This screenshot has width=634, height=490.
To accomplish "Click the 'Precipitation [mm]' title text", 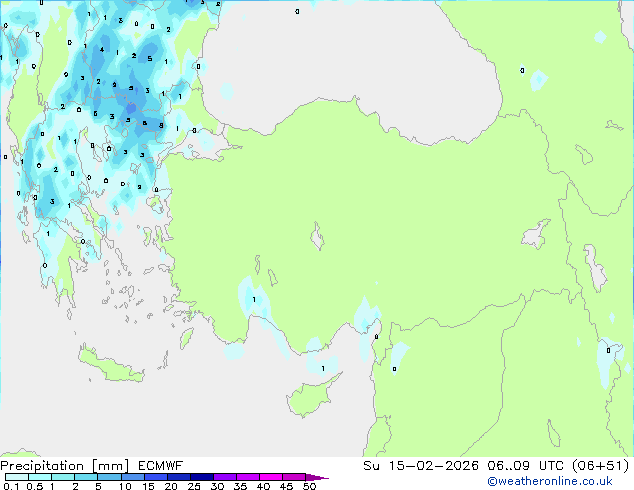I will [65, 466].
